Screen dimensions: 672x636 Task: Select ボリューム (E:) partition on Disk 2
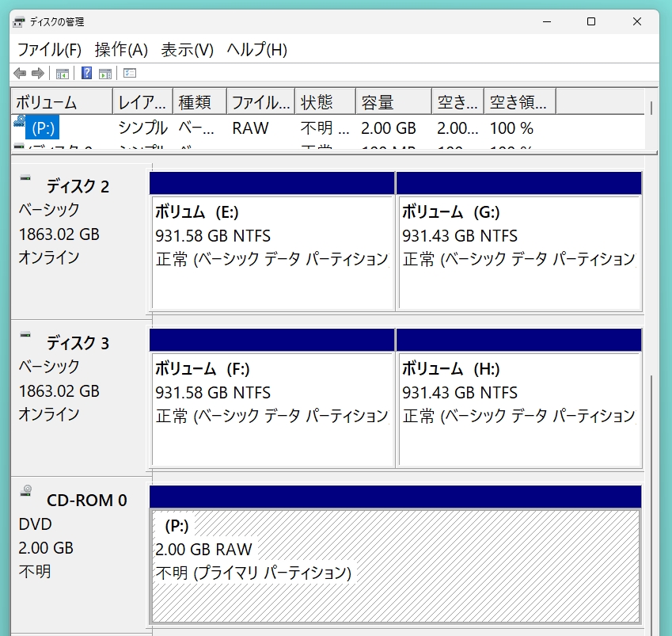tap(272, 241)
